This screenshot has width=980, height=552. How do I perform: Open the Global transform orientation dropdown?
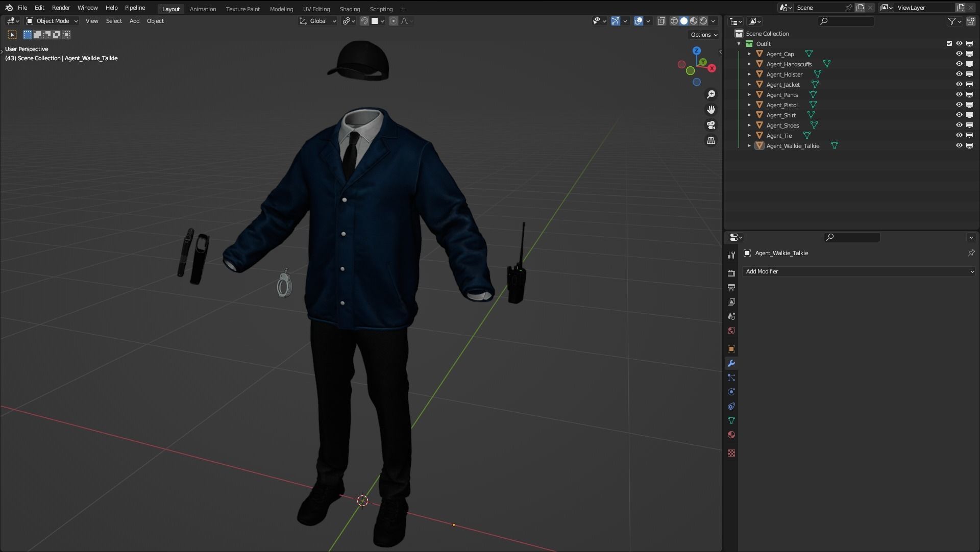pyautogui.click(x=317, y=21)
